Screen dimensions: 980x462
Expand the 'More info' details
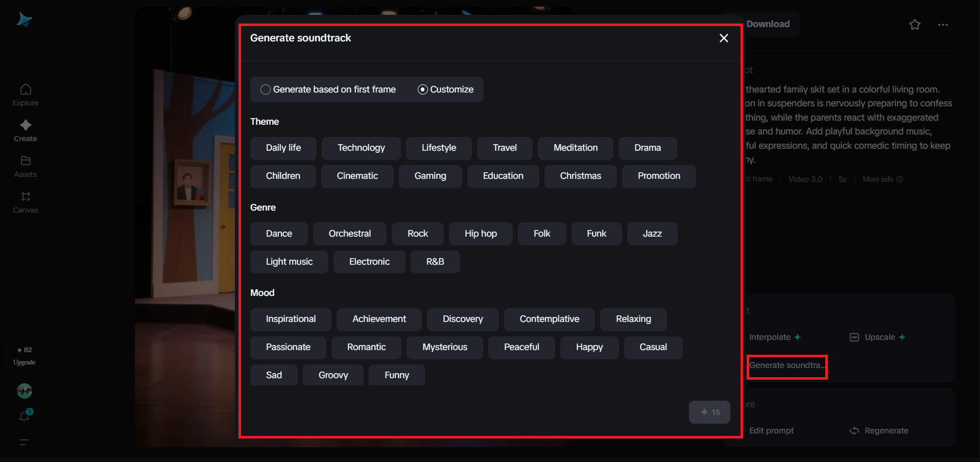[882, 179]
